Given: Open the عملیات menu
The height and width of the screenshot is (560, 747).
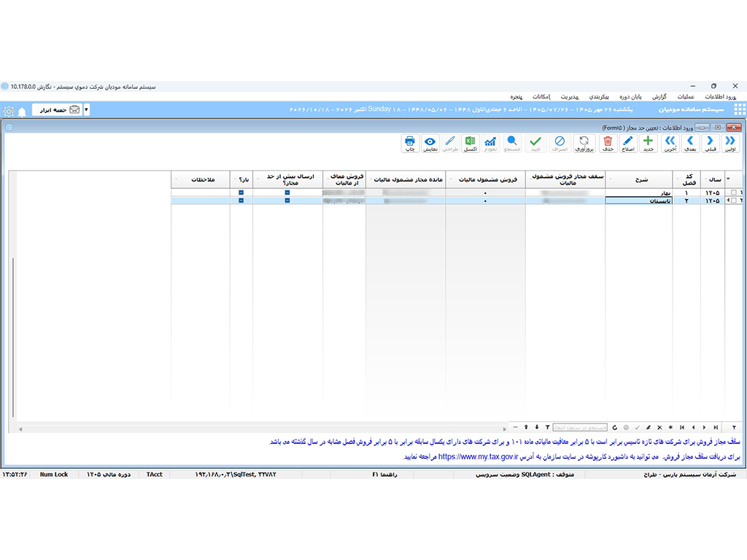Looking at the screenshot, I should [686, 97].
